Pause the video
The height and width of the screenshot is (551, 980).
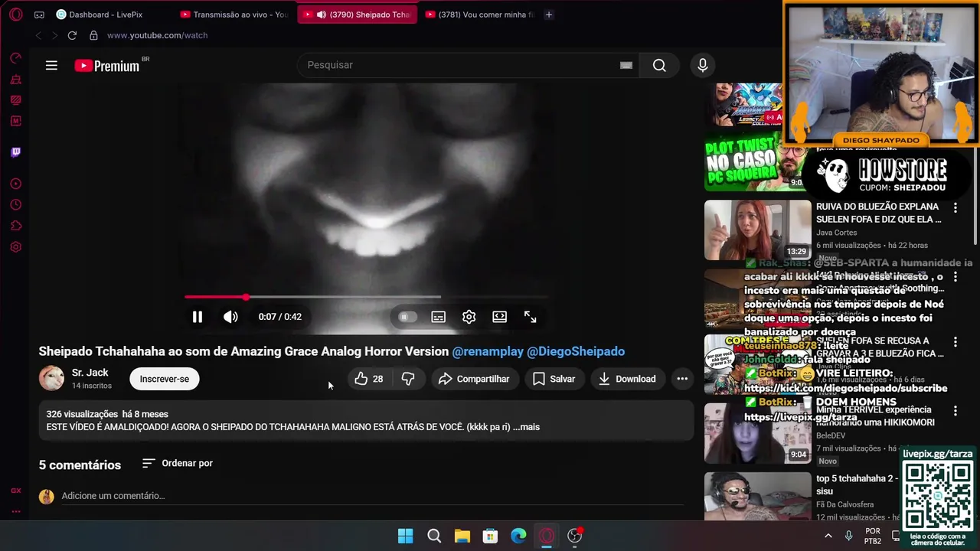(x=198, y=317)
